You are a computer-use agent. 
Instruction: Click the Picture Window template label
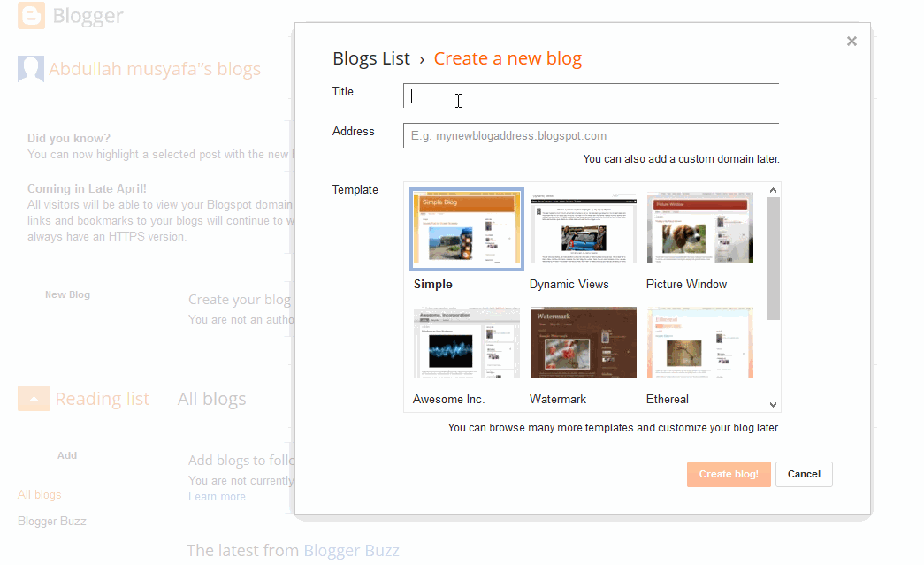tap(686, 284)
